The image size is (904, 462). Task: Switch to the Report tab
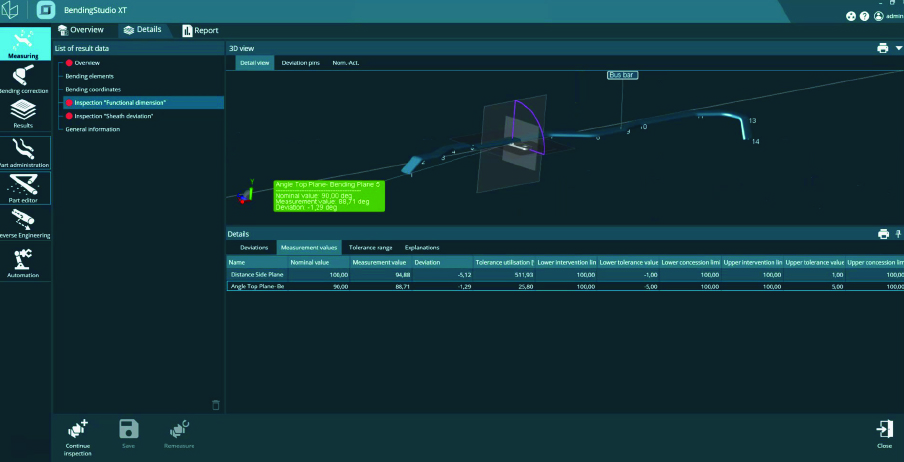point(200,30)
